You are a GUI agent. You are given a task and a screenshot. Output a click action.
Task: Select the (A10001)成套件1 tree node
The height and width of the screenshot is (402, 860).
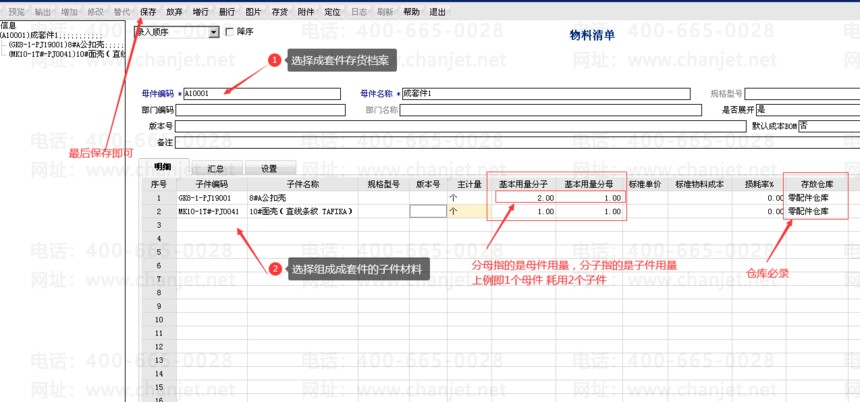49,35
